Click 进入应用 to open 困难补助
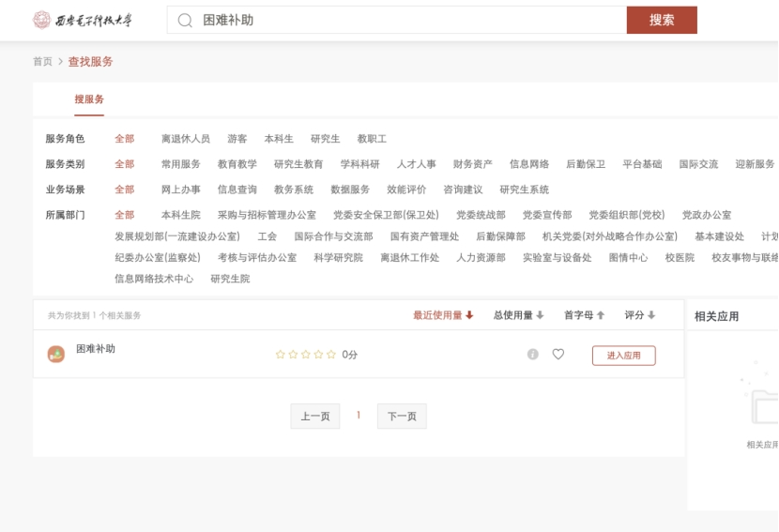Image resolution: width=779 pixels, height=532 pixels. point(623,356)
